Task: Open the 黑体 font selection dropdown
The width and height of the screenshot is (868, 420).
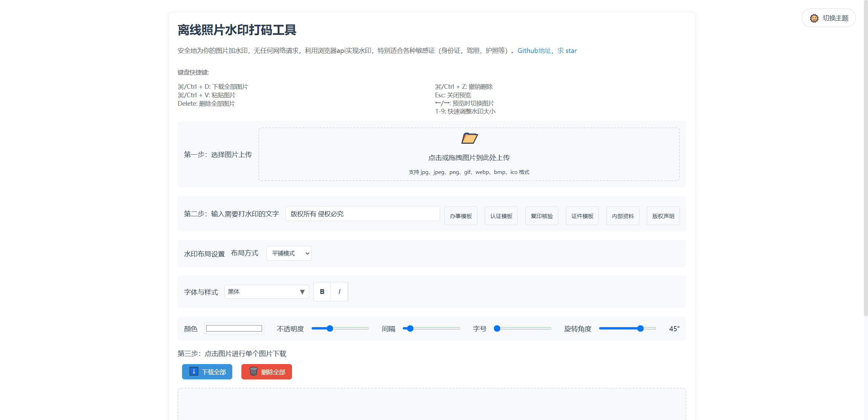Action: pos(267,292)
